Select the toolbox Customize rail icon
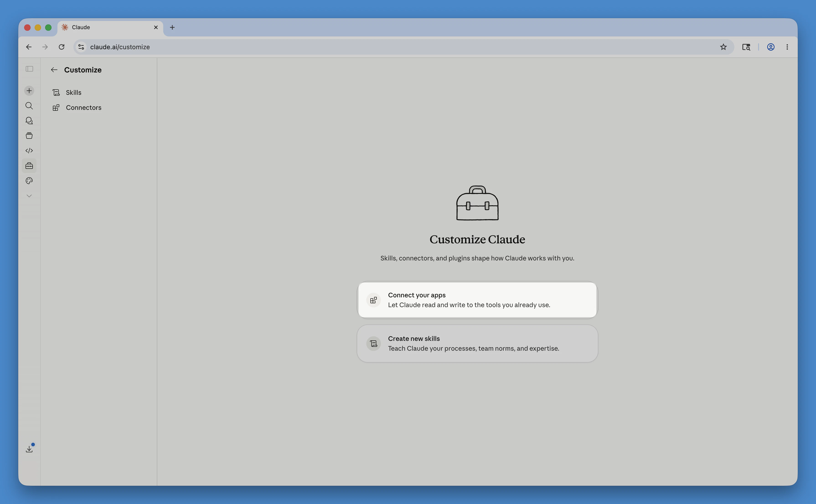The width and height of the screenshot is (816, 504). [29, 166]
